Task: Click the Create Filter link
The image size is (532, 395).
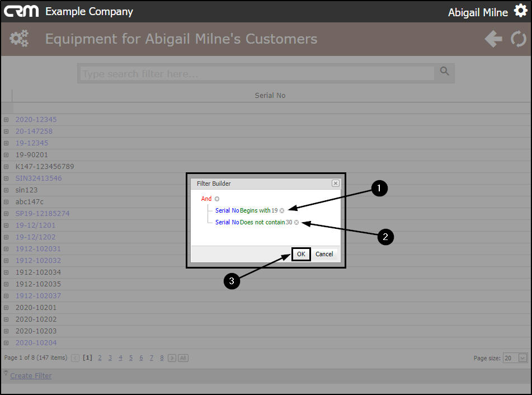Action: 31,375
